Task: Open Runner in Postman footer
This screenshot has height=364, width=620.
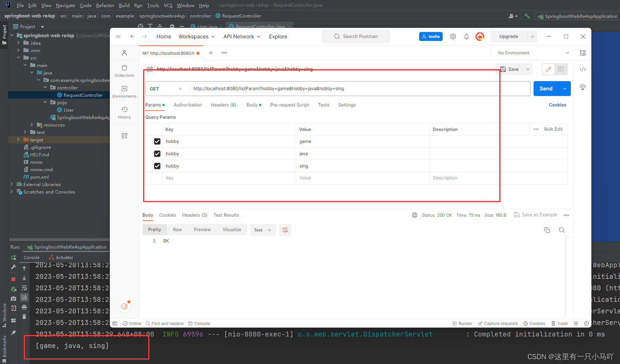Action: 462,323
